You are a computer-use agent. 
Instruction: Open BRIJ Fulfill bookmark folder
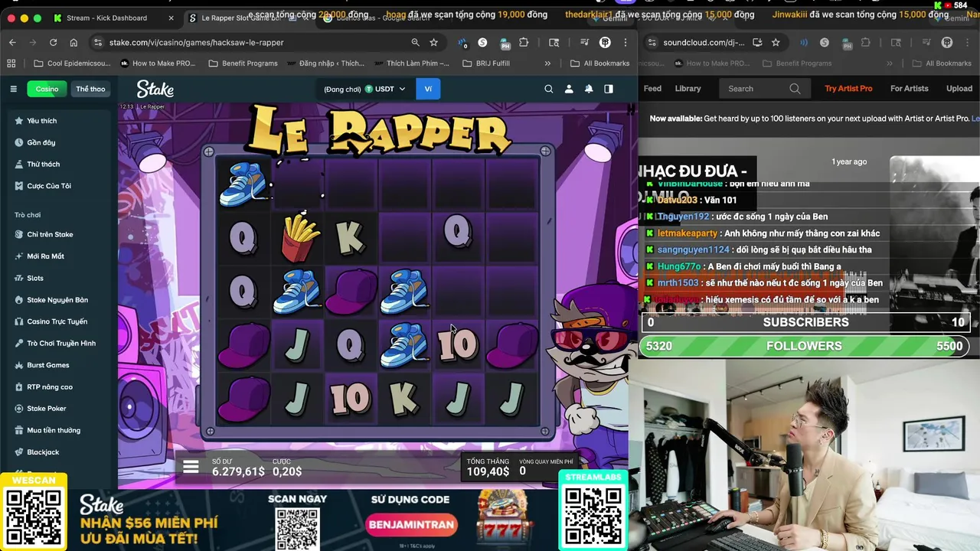[486, 64]
